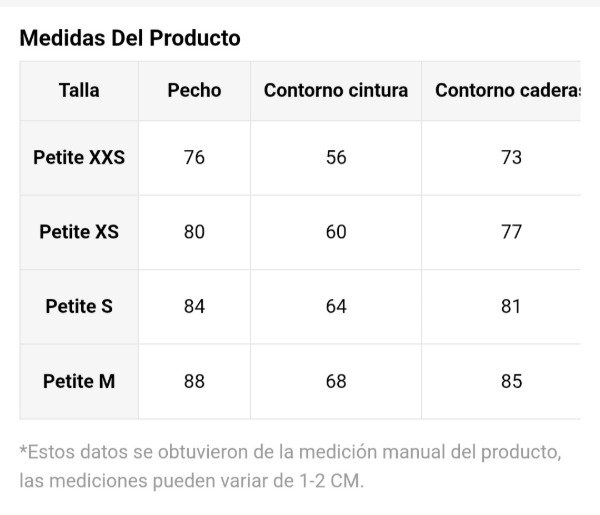Click the Petite XS size row label
This screenshot has height=515, width=600.
(x=79, y=232)
